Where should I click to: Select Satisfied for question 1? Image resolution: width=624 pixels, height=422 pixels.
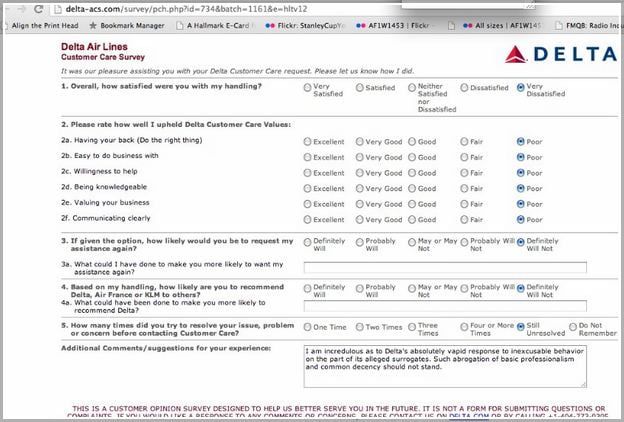click(359, 87)
